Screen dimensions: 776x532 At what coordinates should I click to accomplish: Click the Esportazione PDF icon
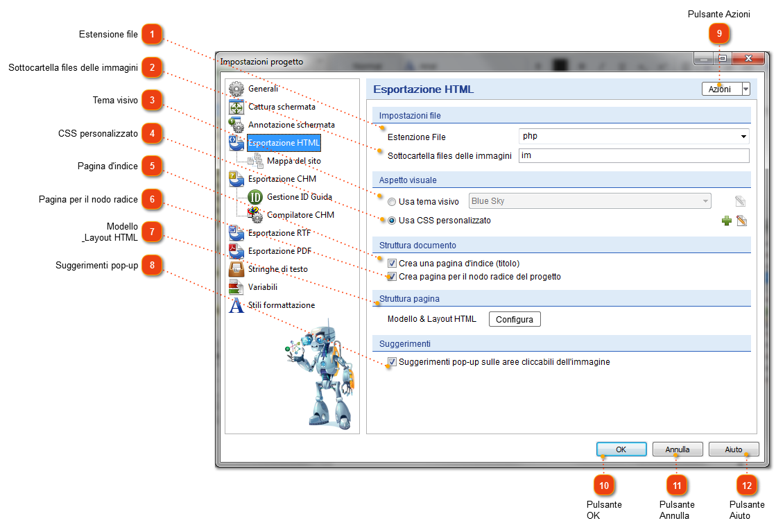[236, 251]
